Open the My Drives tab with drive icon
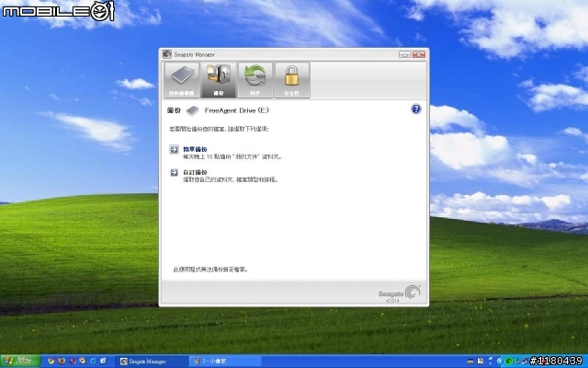 182,80
